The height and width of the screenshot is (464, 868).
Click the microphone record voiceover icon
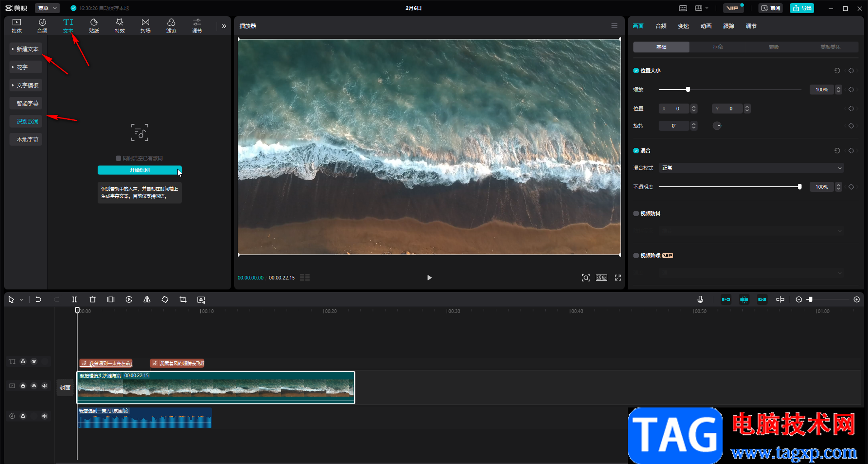click(x=700, y=299)
